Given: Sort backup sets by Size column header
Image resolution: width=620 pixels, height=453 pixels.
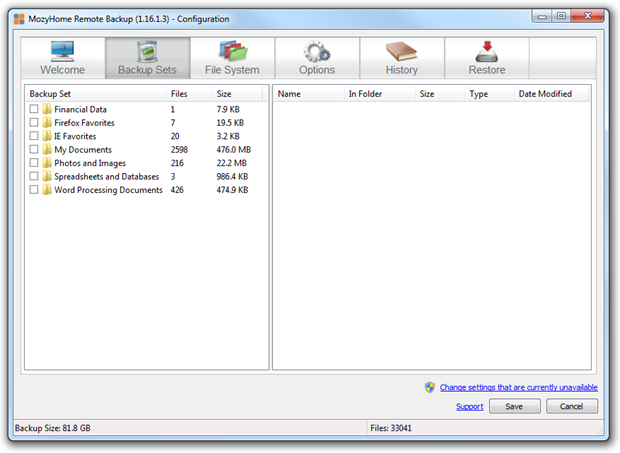Looking at the screenshot, I should tap(237, 94).
